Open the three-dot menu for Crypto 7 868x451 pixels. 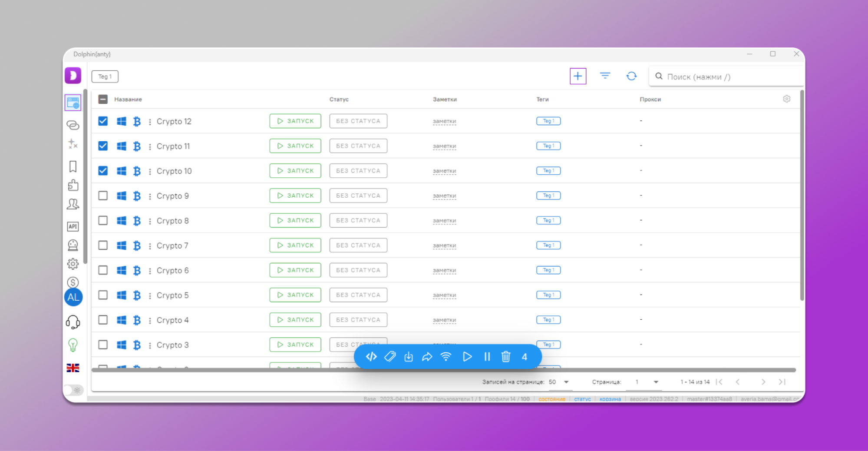click(150, 246)
